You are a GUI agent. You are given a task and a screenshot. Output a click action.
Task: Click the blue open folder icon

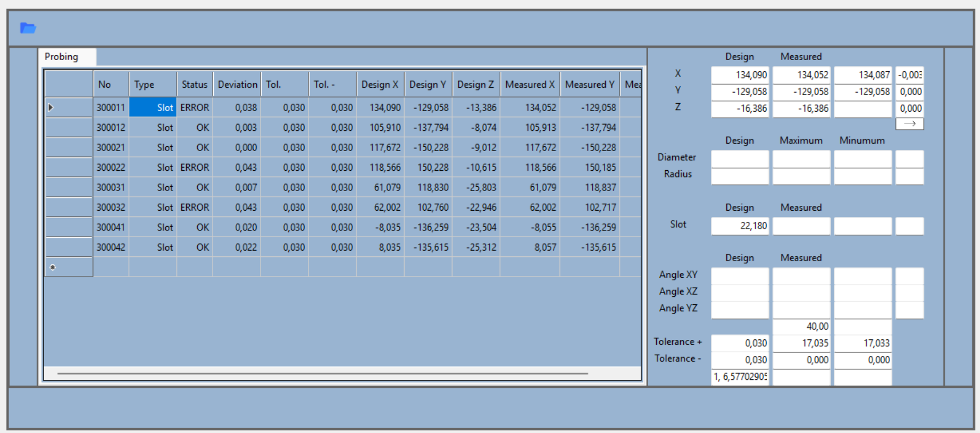[28, 28]
